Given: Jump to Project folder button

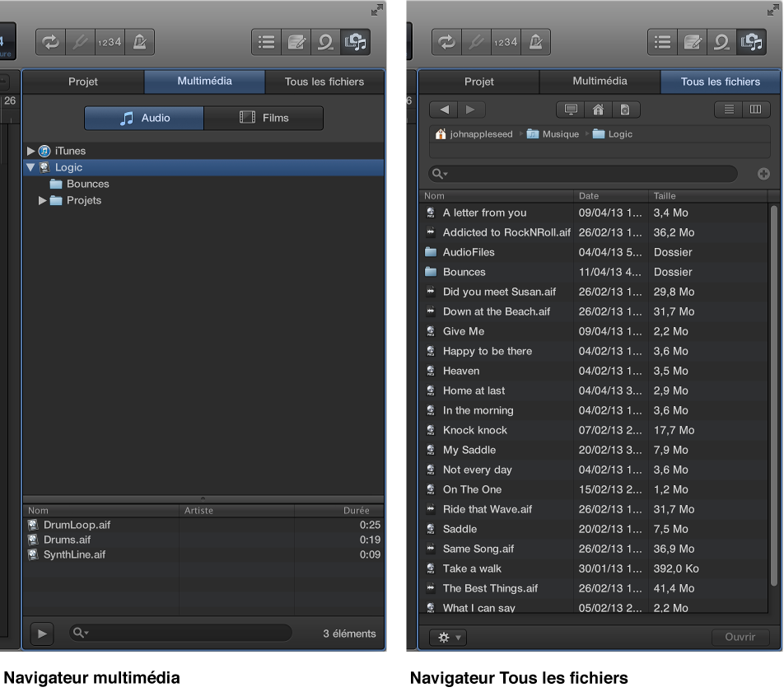Looking at the screenshot, I should point(625,110).
